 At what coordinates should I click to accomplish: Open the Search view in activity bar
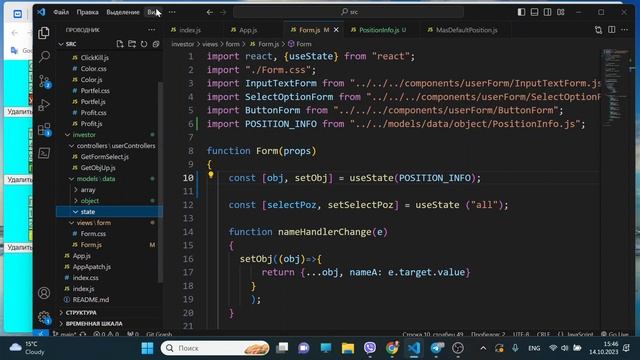tap(44, 56)
